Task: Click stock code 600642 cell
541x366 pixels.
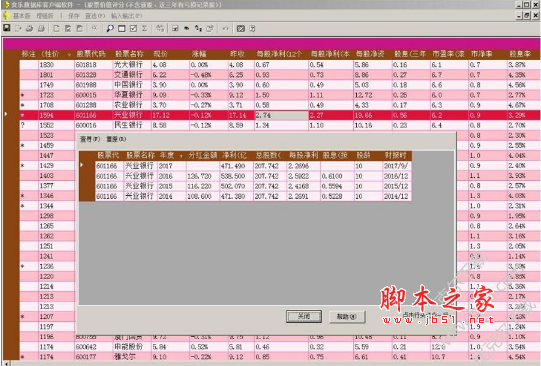Action: [x=94, y=346]
